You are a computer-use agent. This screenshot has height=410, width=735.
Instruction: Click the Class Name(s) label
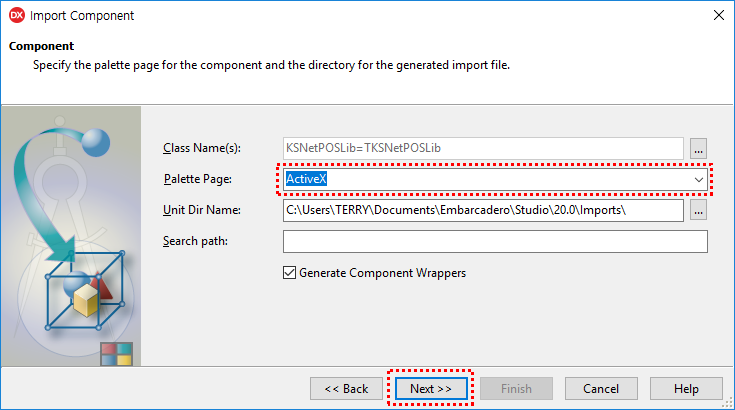pos(202,148)
